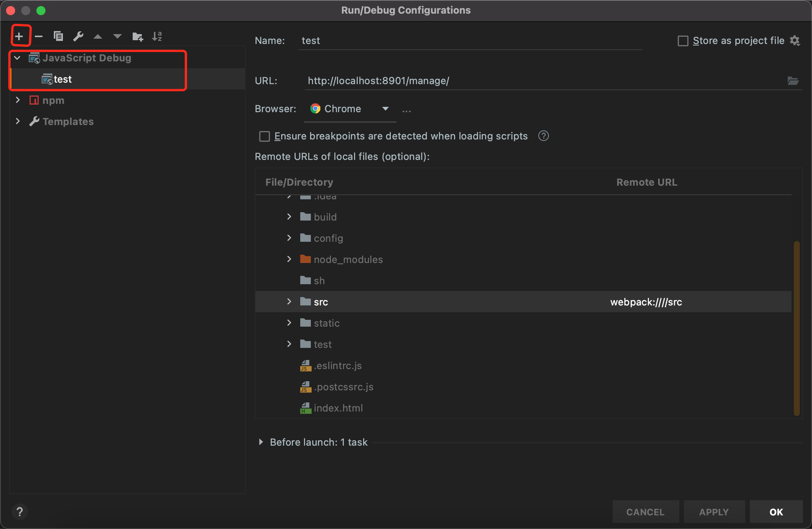Click the Templates wrench icon in the tree
Viewport: 812px width, 529px height.
click(x=34, y=121)
